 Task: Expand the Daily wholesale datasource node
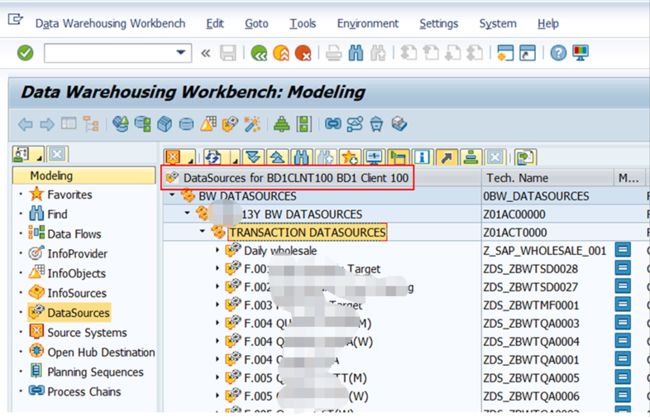[217, 250]
